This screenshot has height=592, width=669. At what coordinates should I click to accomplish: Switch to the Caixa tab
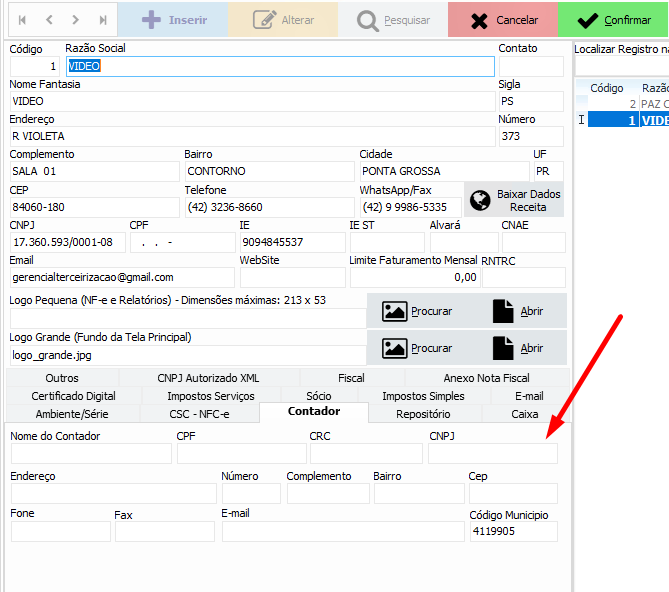524,414
